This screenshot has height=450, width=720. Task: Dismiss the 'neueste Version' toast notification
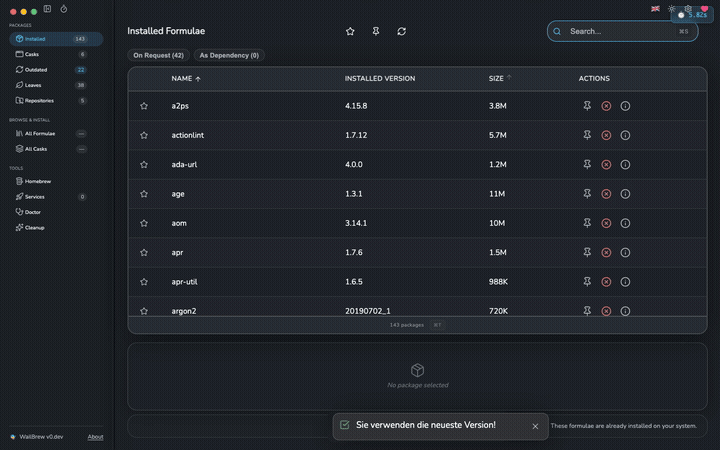(535, 427)
